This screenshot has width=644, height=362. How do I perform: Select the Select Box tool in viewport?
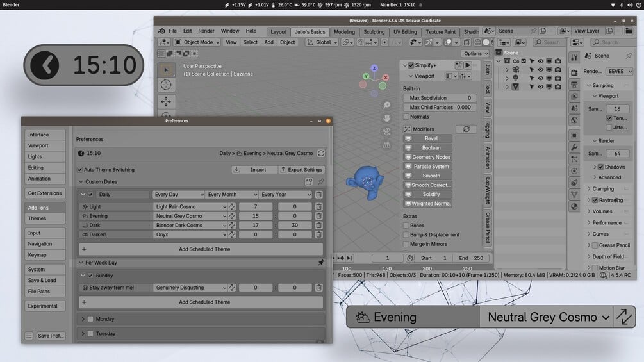(x=166, y=70)
